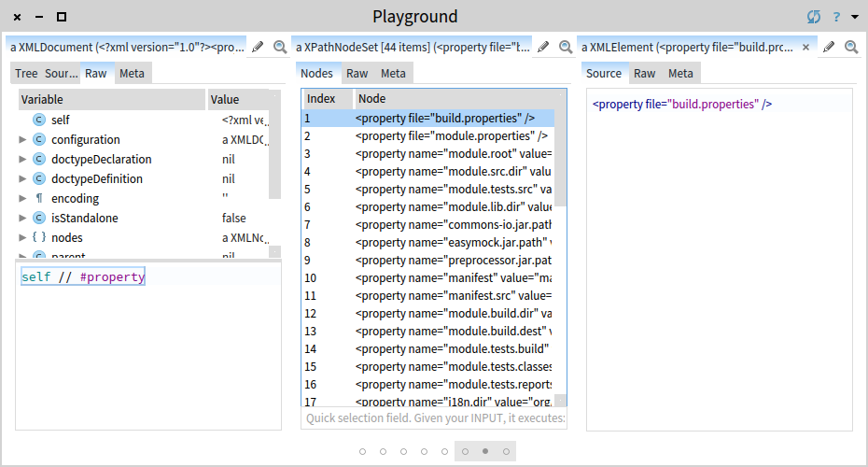Click the magnifier icon of XMLDocument pane
This screenshot has width=868, height=467.
click(x=280, y=47)
